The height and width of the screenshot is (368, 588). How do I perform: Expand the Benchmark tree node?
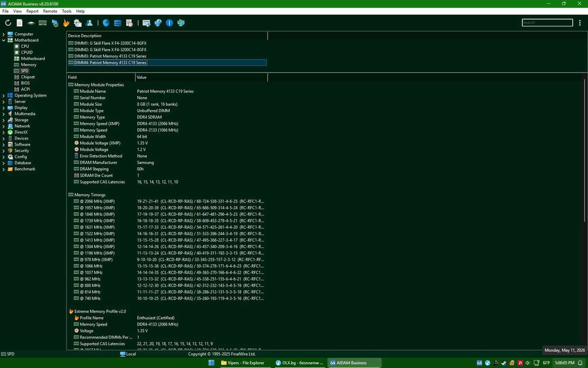[4, 169]
